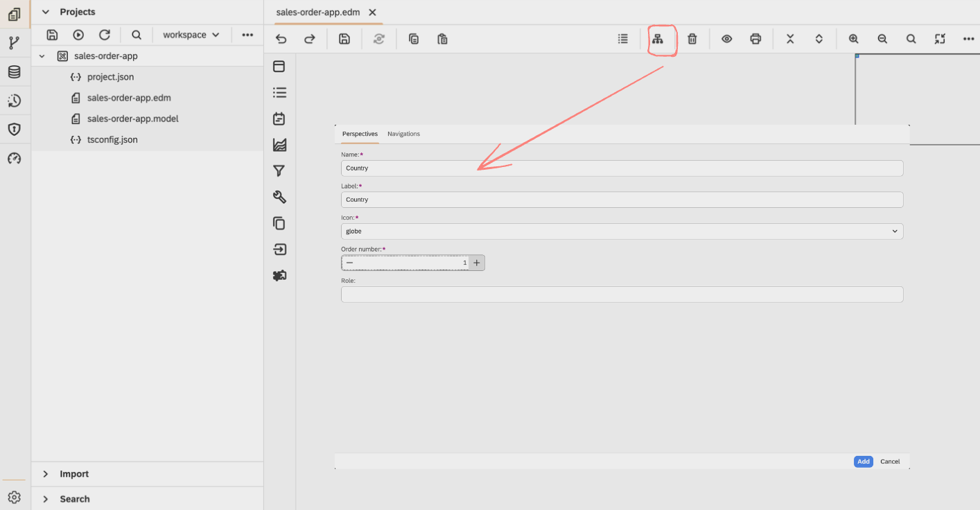Select the area-chart report palette icon
This screenshot has width=980, height=510.
point(279,145)
